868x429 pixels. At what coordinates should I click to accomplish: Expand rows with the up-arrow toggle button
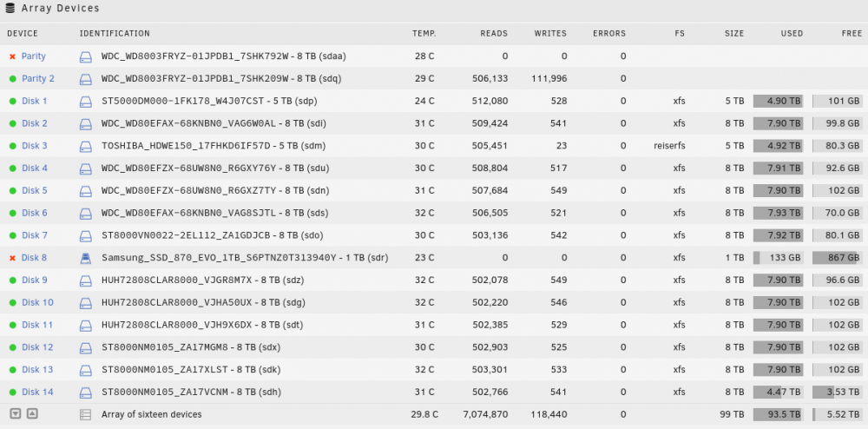[32, 413]
